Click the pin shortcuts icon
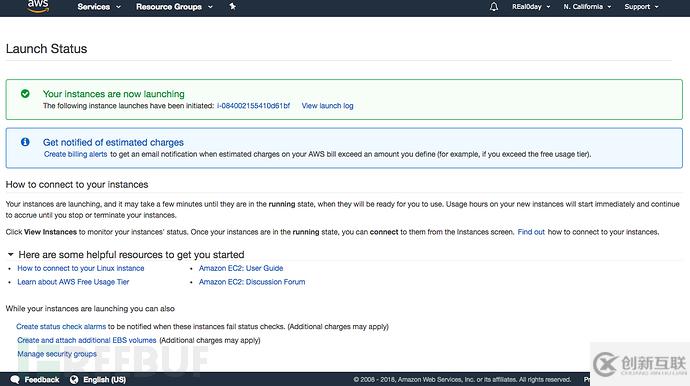Viewport: 690px width, 386px height. (x=232, y=6)
